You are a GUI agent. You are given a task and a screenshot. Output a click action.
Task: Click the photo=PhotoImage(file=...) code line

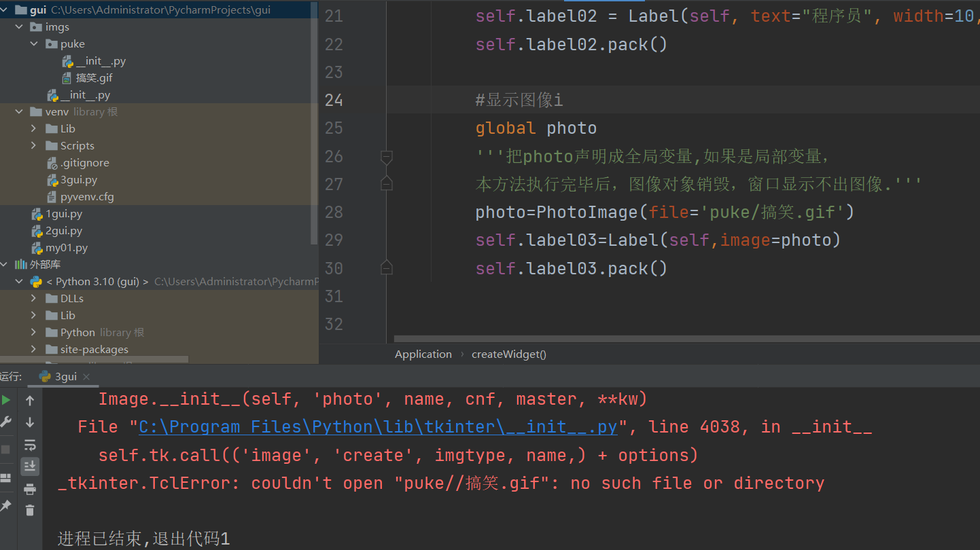tap(665, 213)
